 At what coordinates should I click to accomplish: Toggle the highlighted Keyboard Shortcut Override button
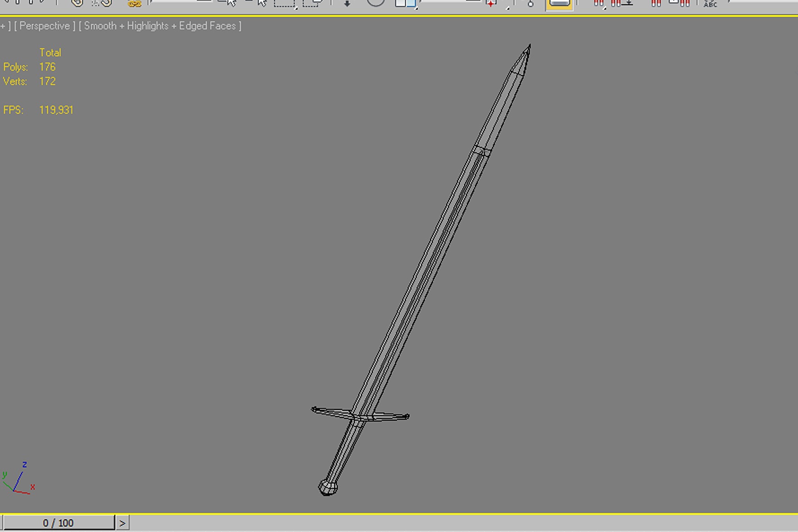pyautogui.click(x=559, y=4)
